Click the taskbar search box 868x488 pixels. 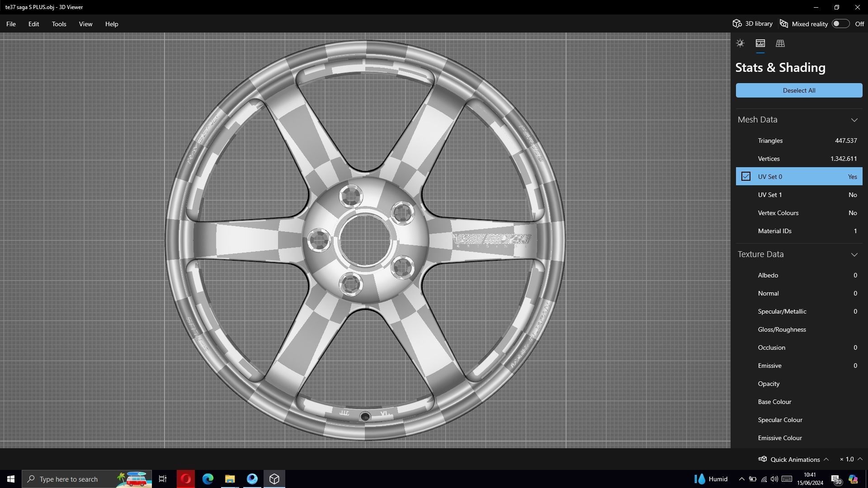87,479
